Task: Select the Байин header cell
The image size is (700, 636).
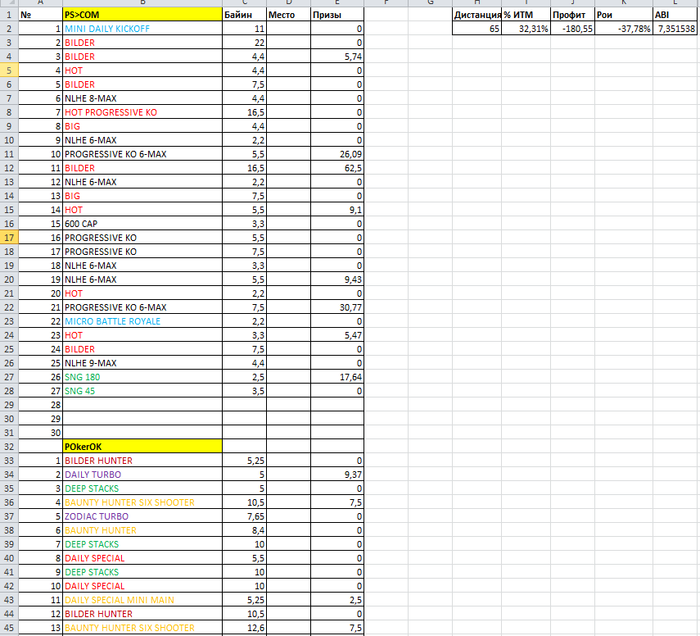Action: coord(244,15)
